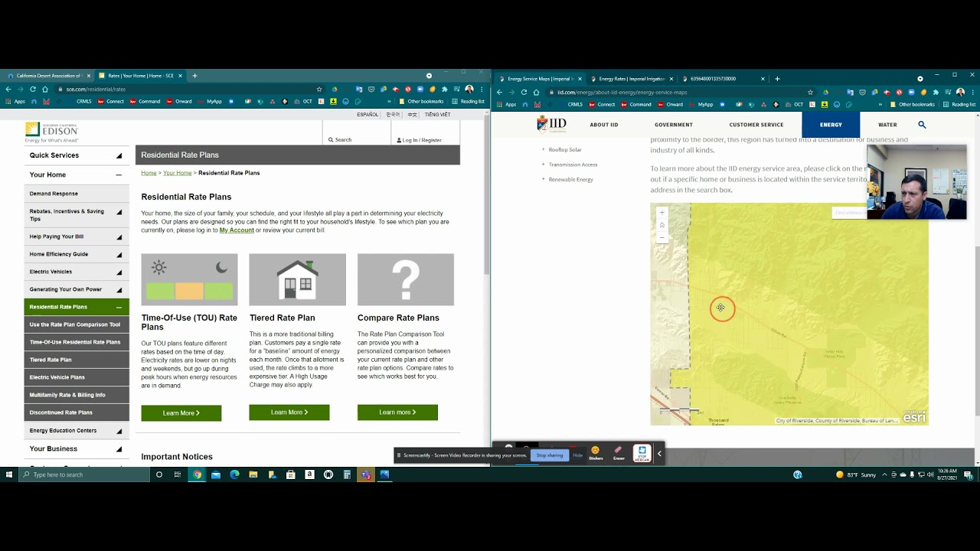Switch to California Desert Association tab
980x551 pixels.
[47, 76]
